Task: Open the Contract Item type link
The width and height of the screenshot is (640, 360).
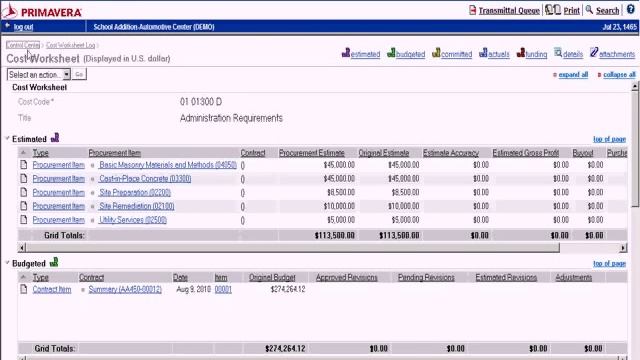Action: [x=52, y=289]
